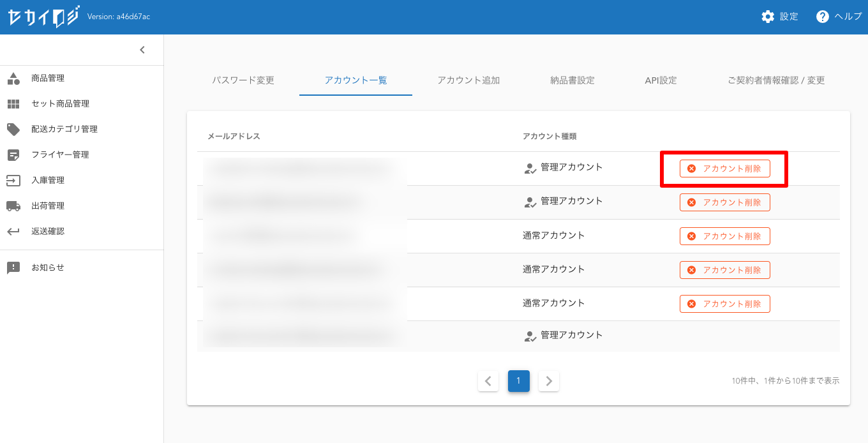868x443 pixels.
Task: Go to the next page arrow
Action: tap(549, 381)
